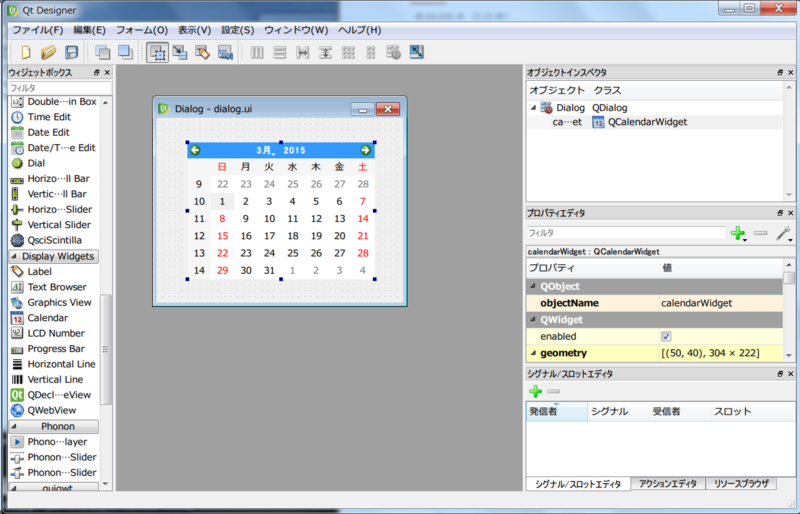Open the 表示(V) menu

[194, 30]
